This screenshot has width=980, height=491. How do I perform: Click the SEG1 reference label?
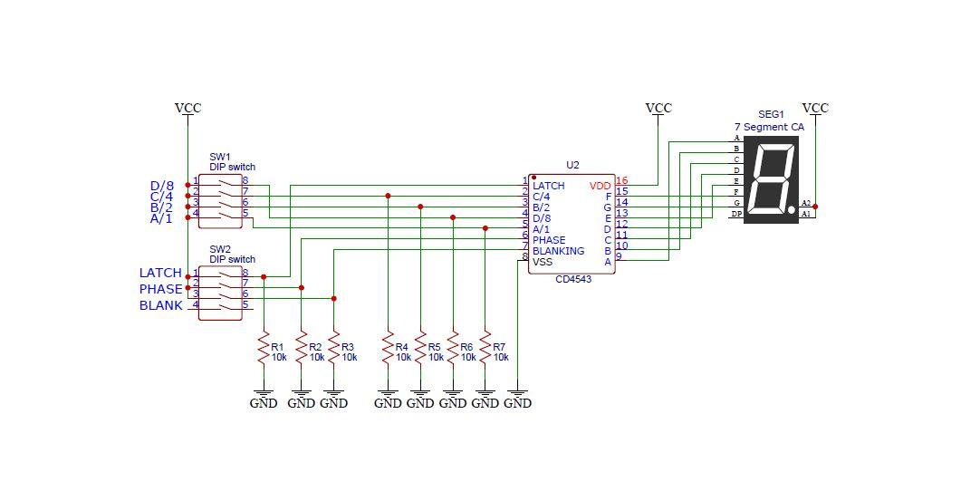(x=771, y=114)
